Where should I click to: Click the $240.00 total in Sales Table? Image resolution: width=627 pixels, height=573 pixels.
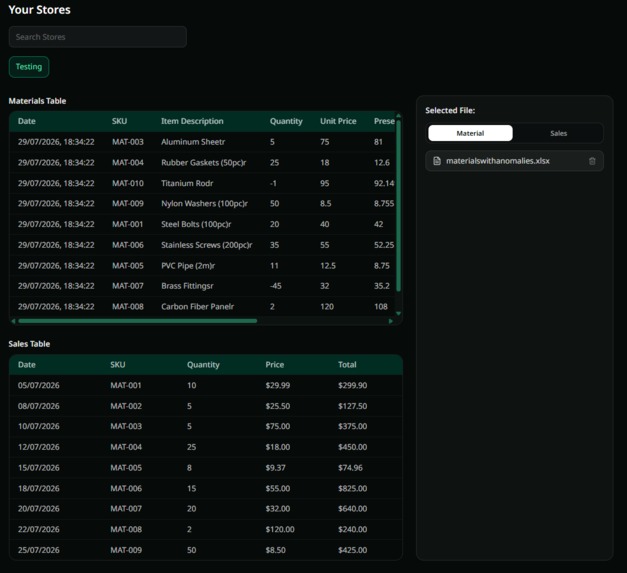[352, 529]
